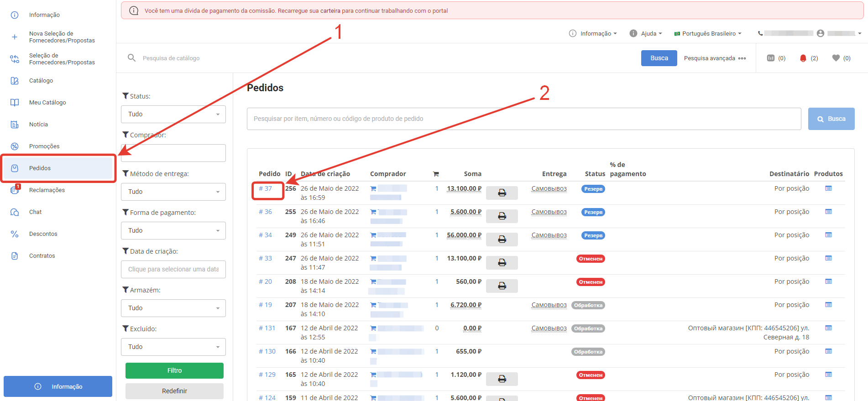This screenshot has height=401, width=868.
Task: Open order #34 link
Action: point(265,235)
